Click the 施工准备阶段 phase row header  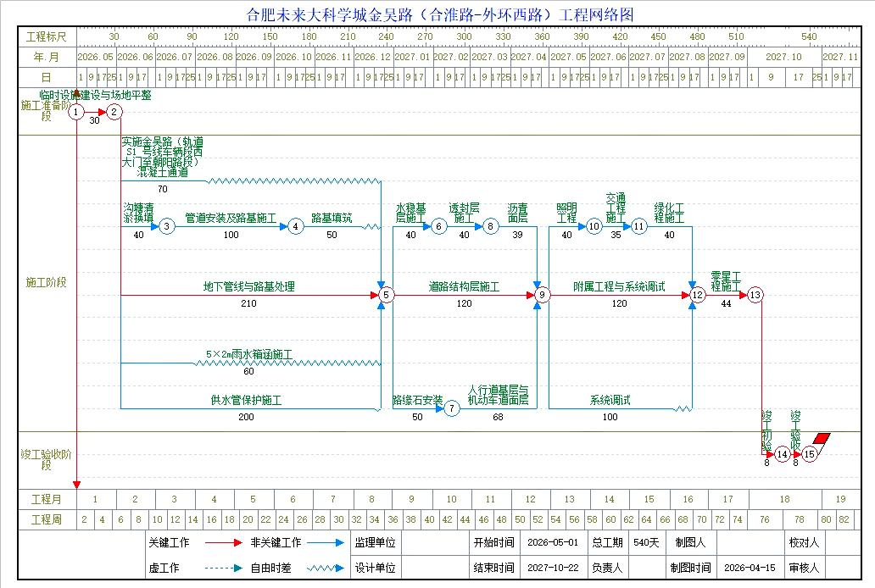47,110
